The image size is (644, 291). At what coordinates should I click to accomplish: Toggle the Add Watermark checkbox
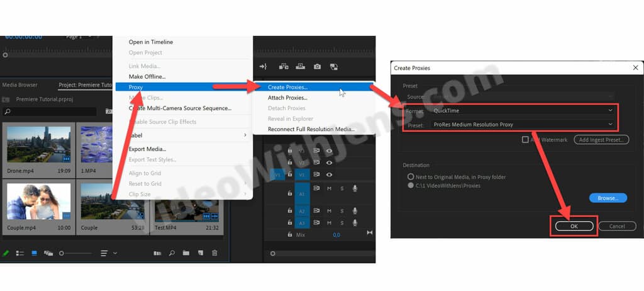(x=525, y=140)
